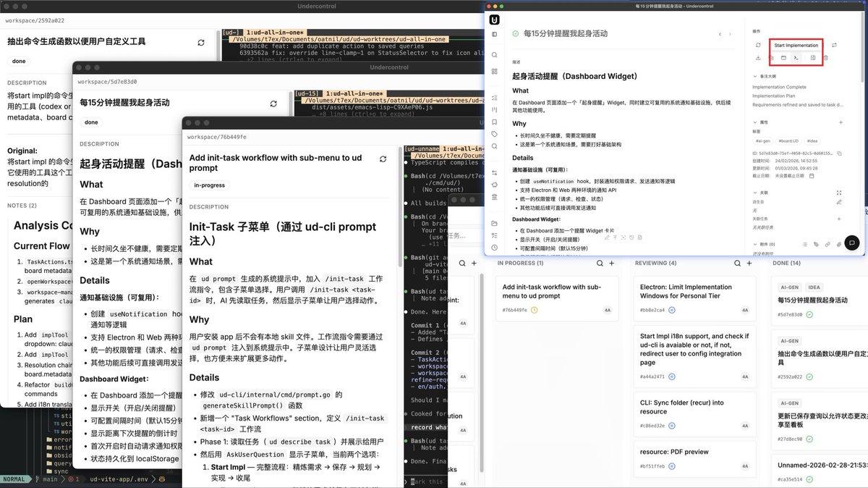The image size is (868, 488).
Task: Add a 关联任务 with the plus button
Action: (x=839, y=219)
